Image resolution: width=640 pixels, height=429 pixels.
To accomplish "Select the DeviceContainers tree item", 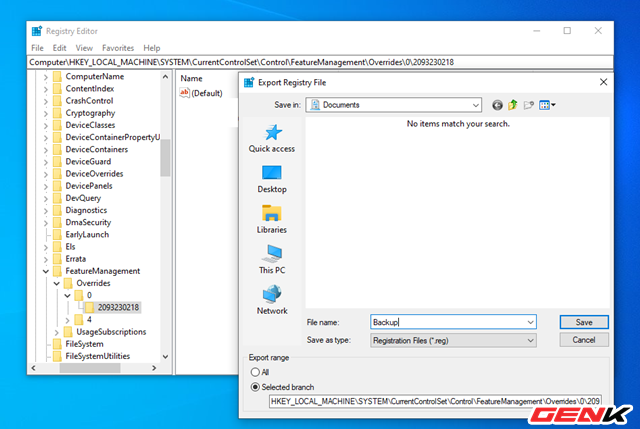I will click(x=96, y=150).
